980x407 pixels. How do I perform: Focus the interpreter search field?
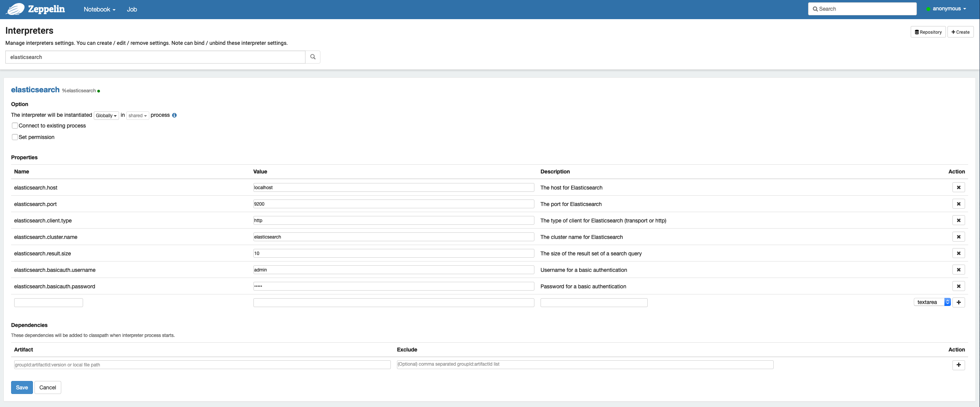pos(155,57)
